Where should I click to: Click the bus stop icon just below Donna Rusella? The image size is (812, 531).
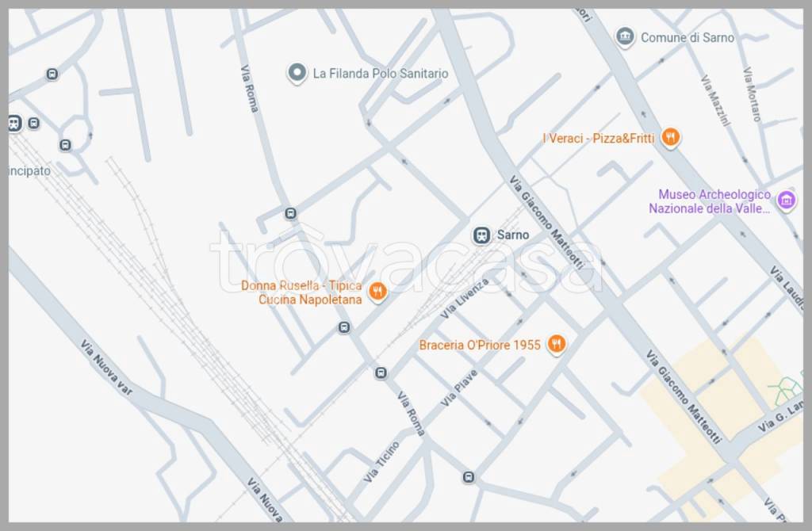coord(343,327)
